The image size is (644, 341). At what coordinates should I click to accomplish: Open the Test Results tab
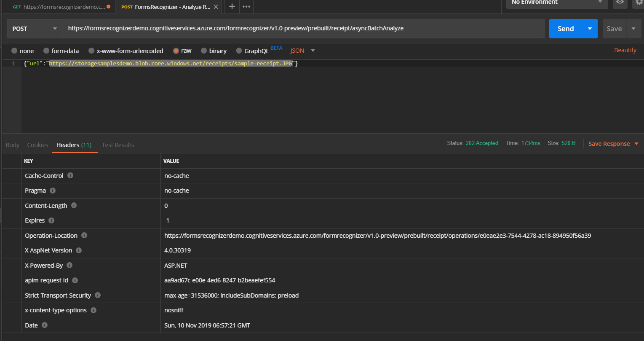(118, 145)
